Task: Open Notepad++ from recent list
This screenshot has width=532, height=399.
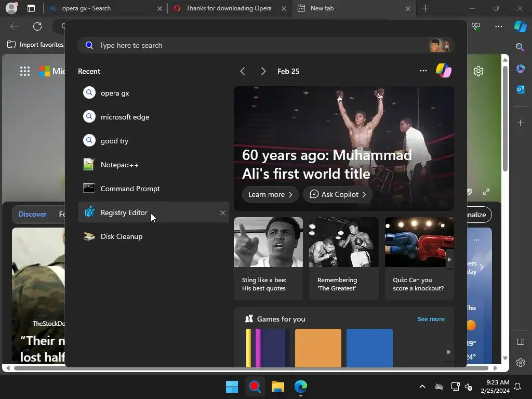Action: coord(153,165)
